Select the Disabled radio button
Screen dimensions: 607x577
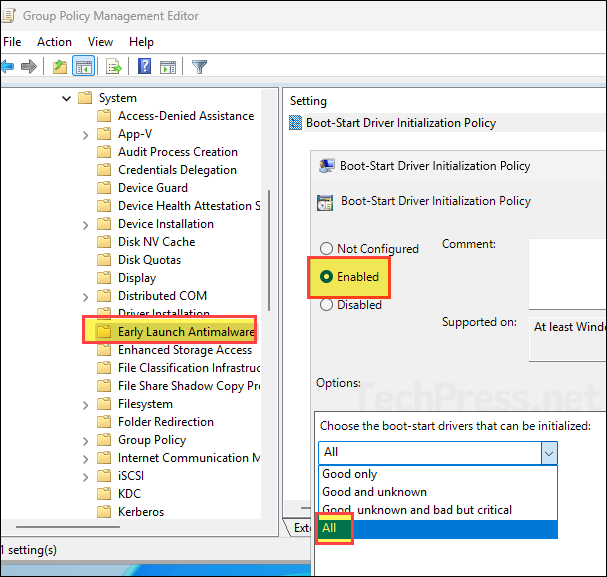326,305
